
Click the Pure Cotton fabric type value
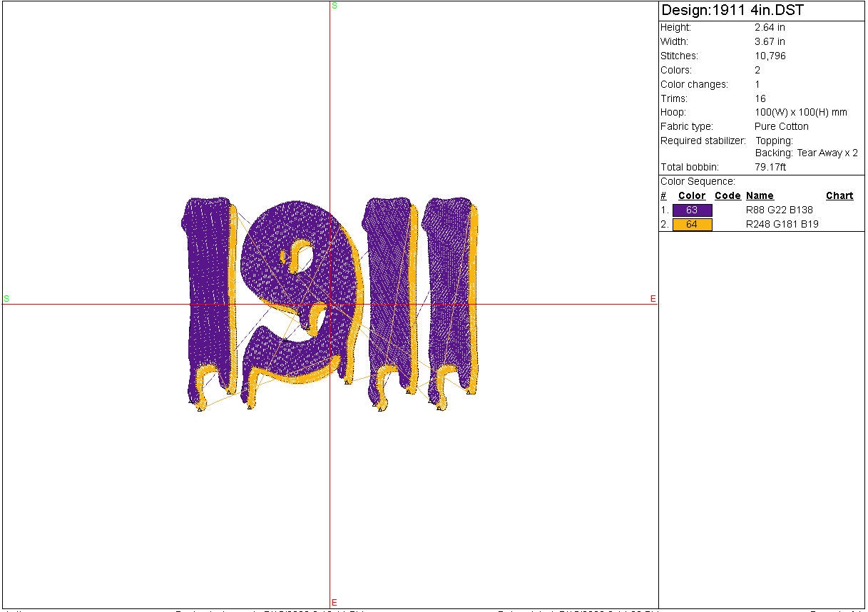(x=782, y=126)
